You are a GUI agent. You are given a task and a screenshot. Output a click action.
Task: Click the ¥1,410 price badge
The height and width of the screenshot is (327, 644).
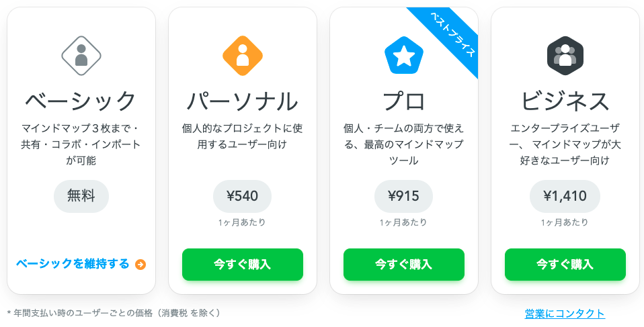[x=565, y=196]
